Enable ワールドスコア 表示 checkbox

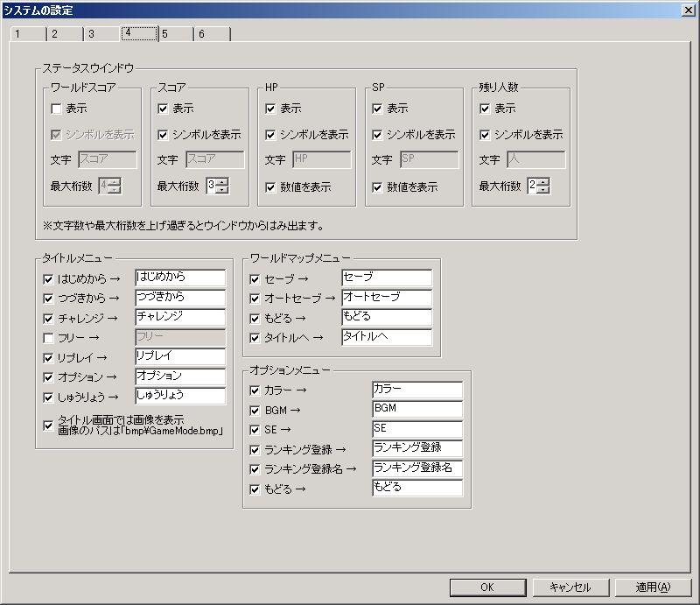[56, 109]
